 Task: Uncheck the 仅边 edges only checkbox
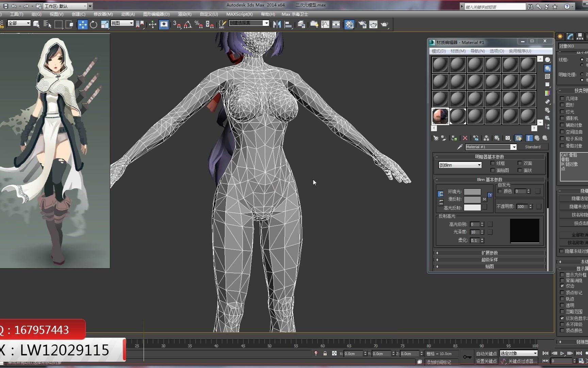[x=562, y=286]
